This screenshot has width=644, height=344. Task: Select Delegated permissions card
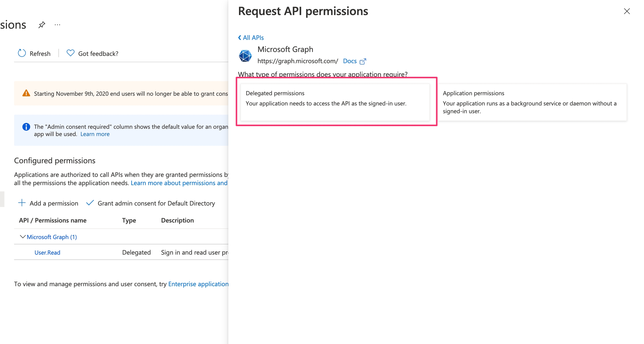point(335,102)
